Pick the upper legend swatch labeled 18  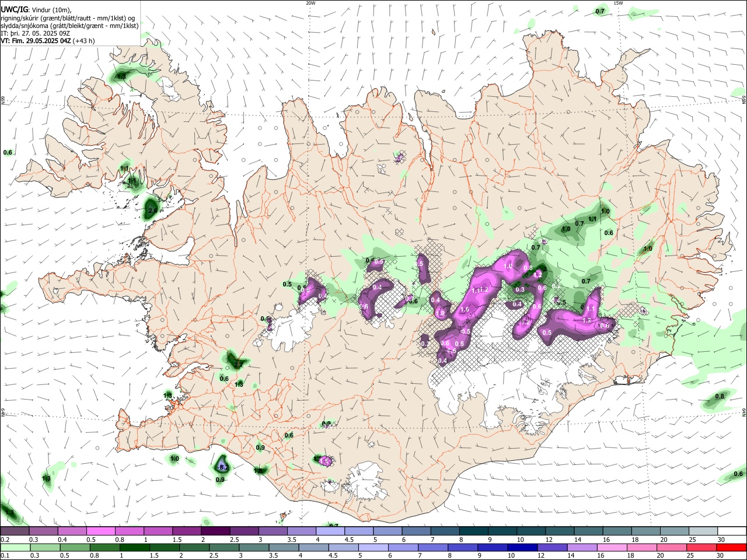click(646, 531)
